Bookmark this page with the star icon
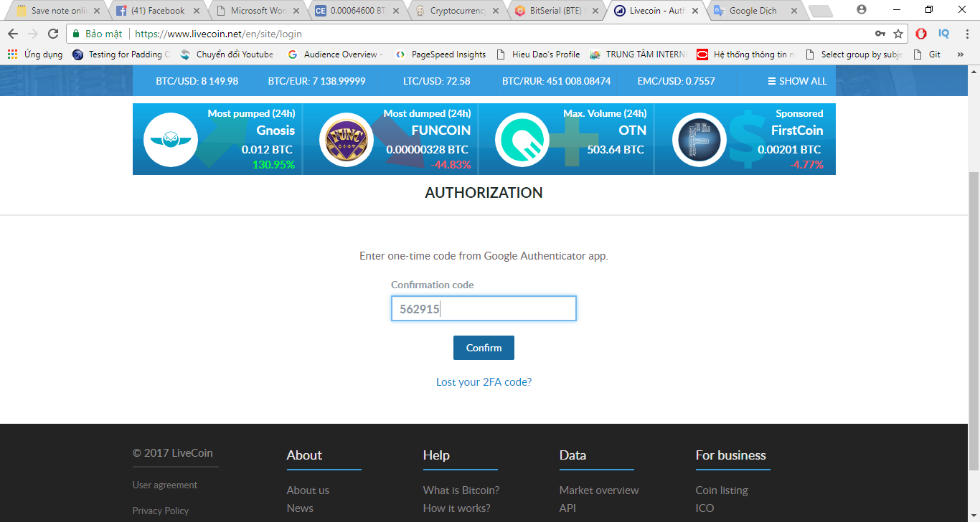The image size is (980, 522). pos(898,34)
